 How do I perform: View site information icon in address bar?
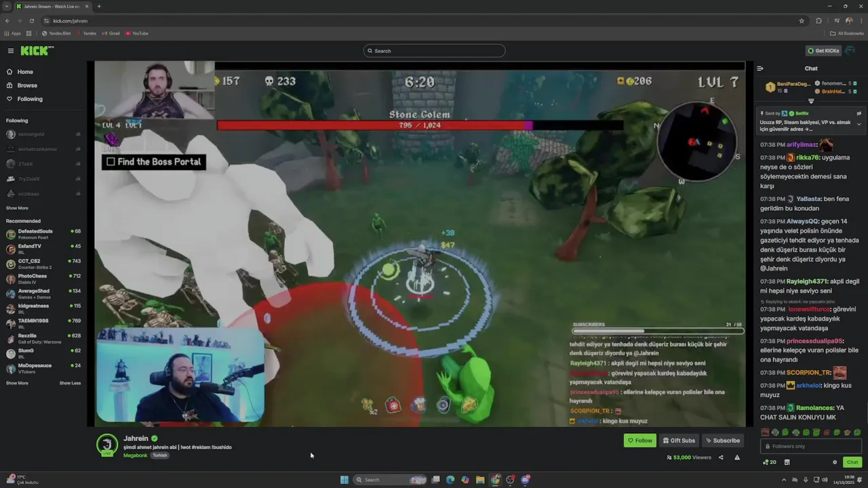click(x=46, y=20)
